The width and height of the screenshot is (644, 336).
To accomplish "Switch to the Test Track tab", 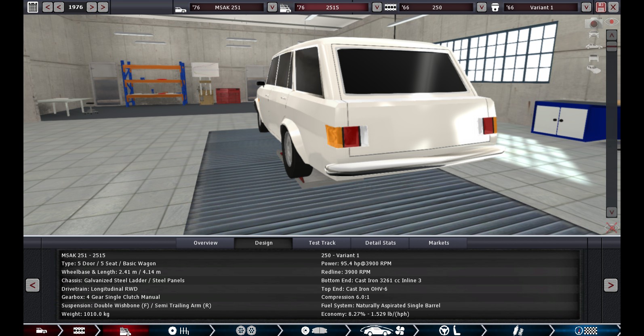I will coord(322,243).
